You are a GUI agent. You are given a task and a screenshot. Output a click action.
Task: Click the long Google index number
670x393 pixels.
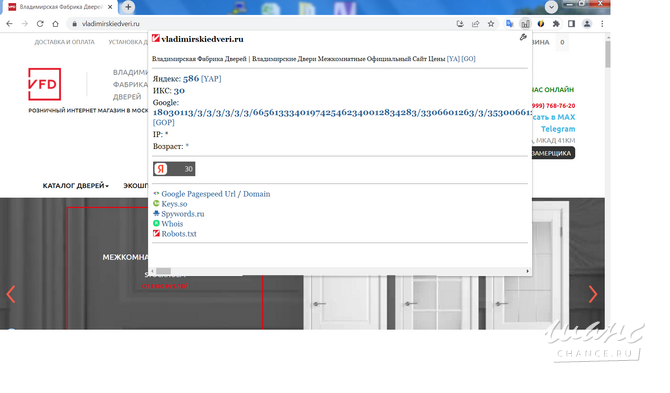coord(342,113)
